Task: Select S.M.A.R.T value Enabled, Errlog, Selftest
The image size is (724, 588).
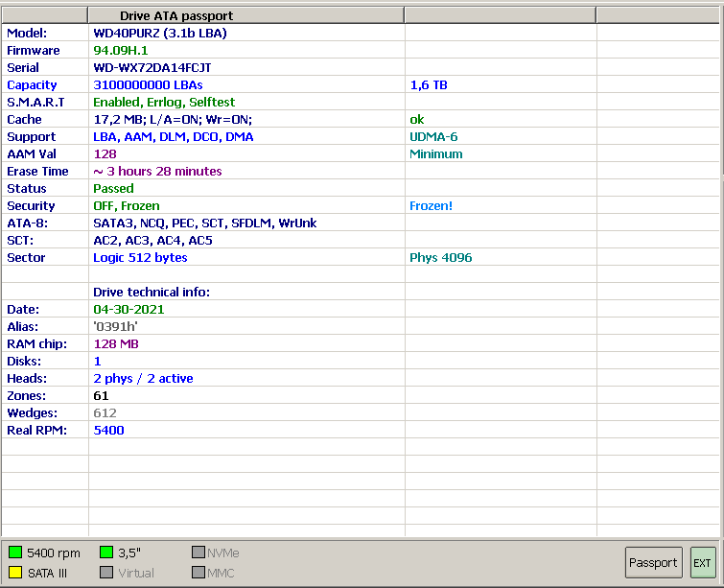Action: pyautogui.click(x=164, y=102)
